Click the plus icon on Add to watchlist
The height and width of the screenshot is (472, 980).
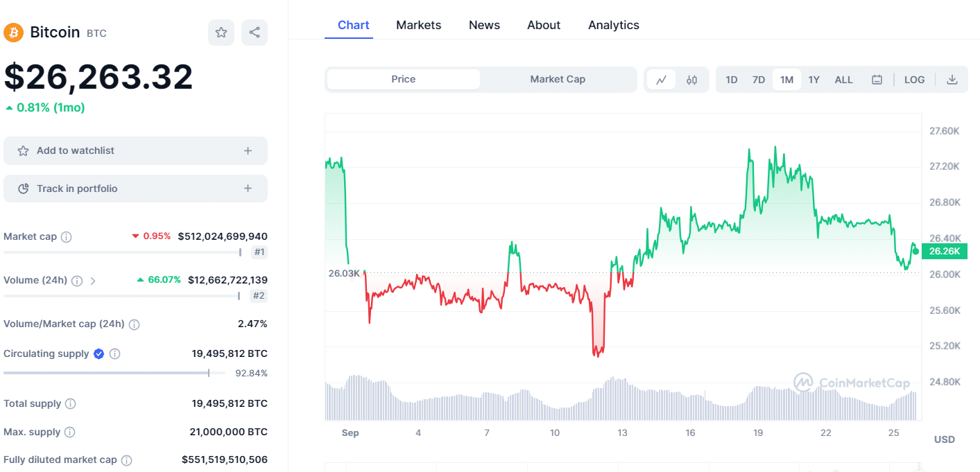pyautogui.click(x=248, y=150)
